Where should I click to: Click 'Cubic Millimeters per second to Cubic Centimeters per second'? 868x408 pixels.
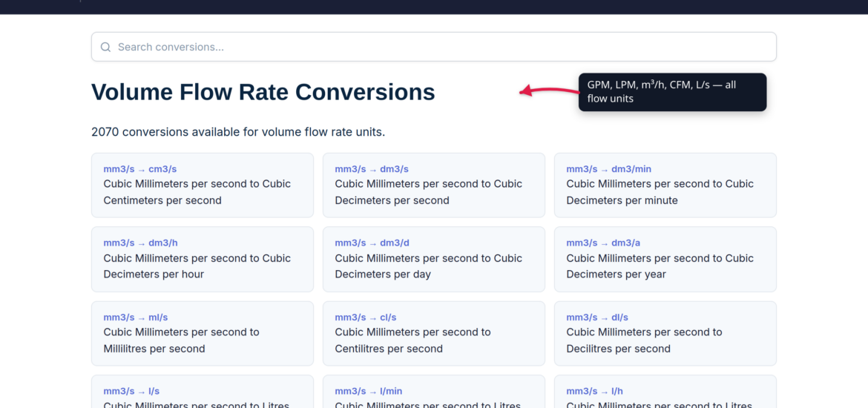tap(197, 192)
